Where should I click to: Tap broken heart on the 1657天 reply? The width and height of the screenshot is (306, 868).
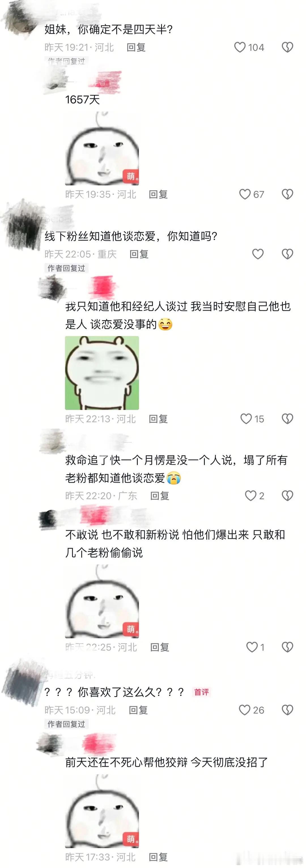click(288, 194)
